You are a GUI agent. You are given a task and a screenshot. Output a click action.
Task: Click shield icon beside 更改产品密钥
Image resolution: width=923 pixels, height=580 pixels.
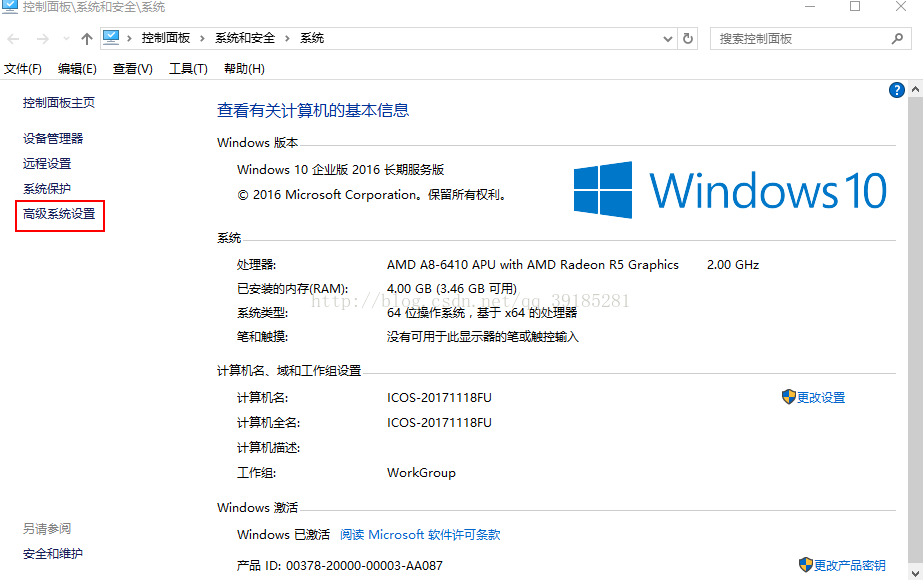coord(806,565)
